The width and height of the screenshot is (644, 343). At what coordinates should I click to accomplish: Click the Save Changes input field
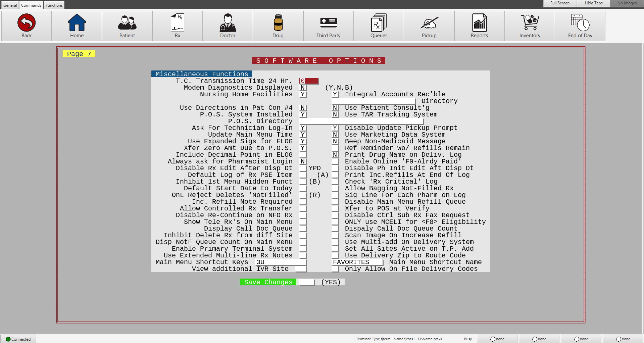[x=307, y=282]
